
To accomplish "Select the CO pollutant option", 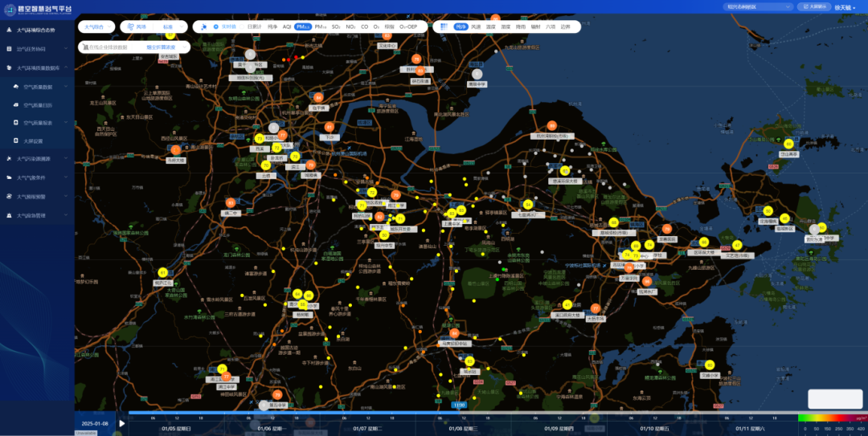I will point(364,26).
